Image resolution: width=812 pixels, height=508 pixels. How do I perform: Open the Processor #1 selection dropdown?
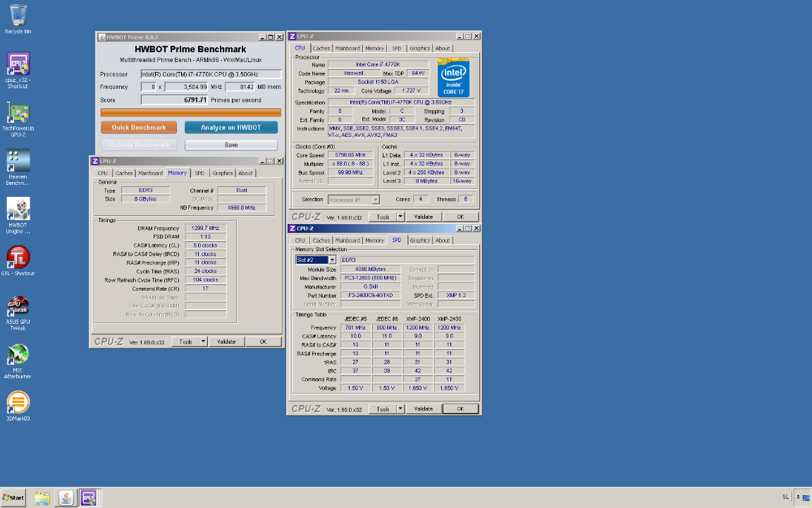click(x=376, y=200)
